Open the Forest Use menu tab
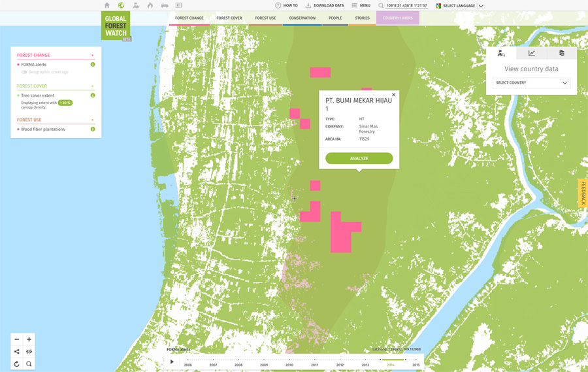This screenshot has width=588, height=372. [x=265, y=18]
